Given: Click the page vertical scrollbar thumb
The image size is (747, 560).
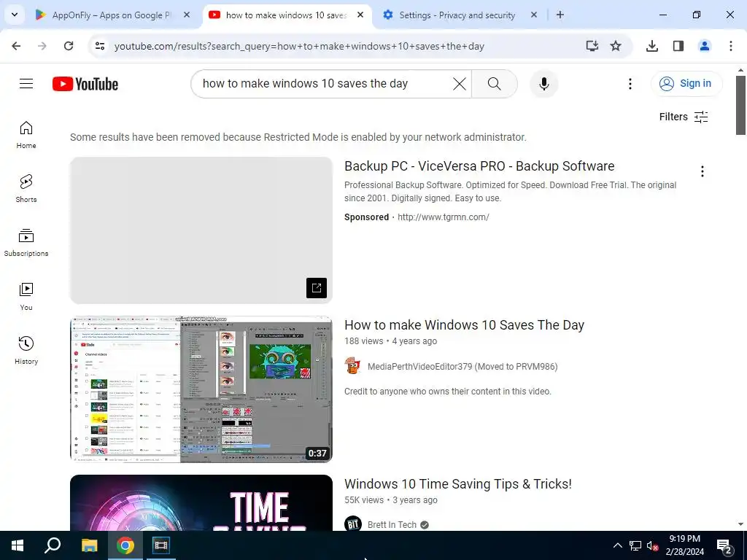Looking at the screenshot, I should click(x=740, y=105).
